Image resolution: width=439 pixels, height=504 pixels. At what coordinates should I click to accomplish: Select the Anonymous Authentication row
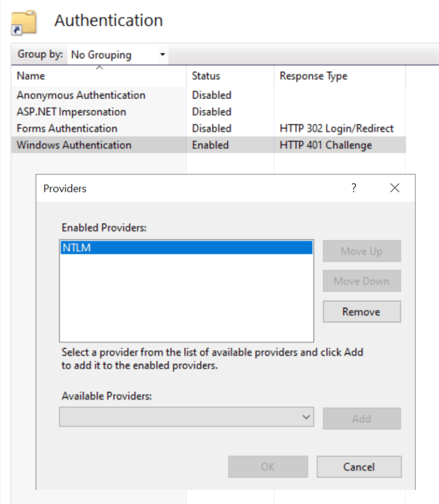209,95
